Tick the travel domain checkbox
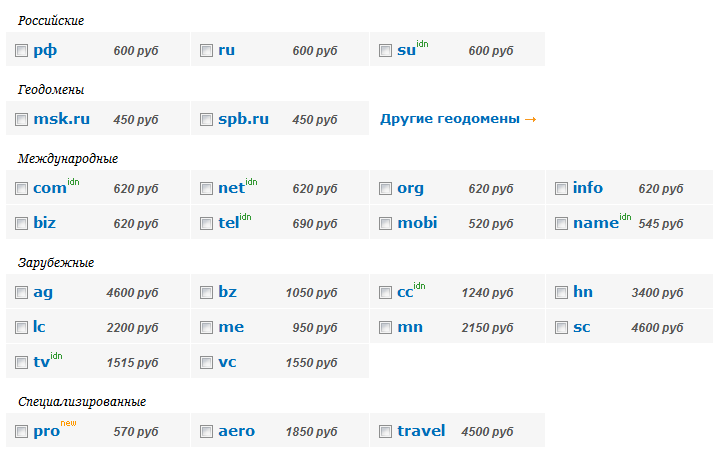The image size is (720, 459). (386, 431)
